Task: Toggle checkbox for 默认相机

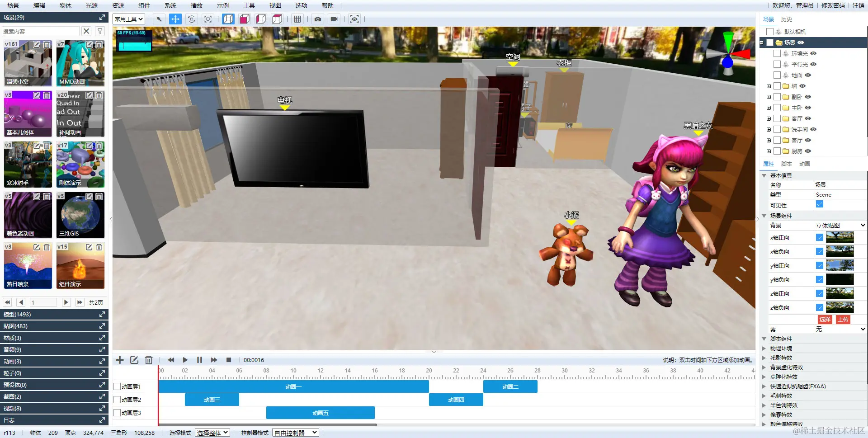Action: pos(769,32)
